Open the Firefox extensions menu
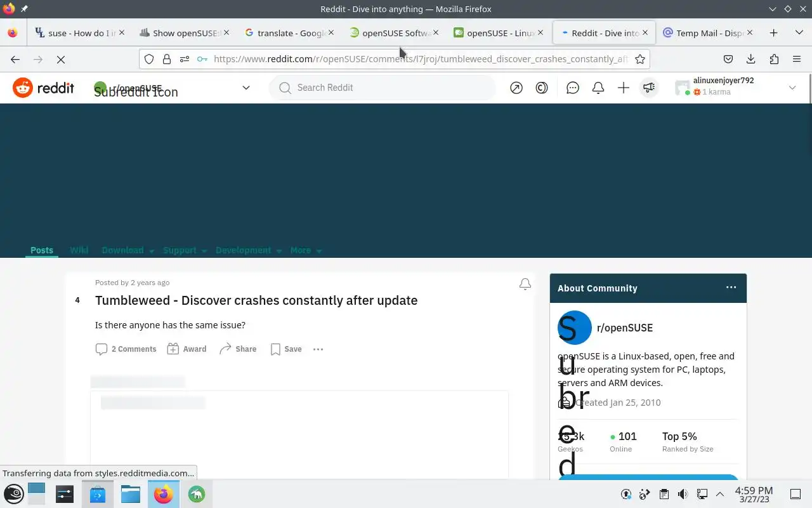Viewport: 812px width, 508px height. point(774,59)
